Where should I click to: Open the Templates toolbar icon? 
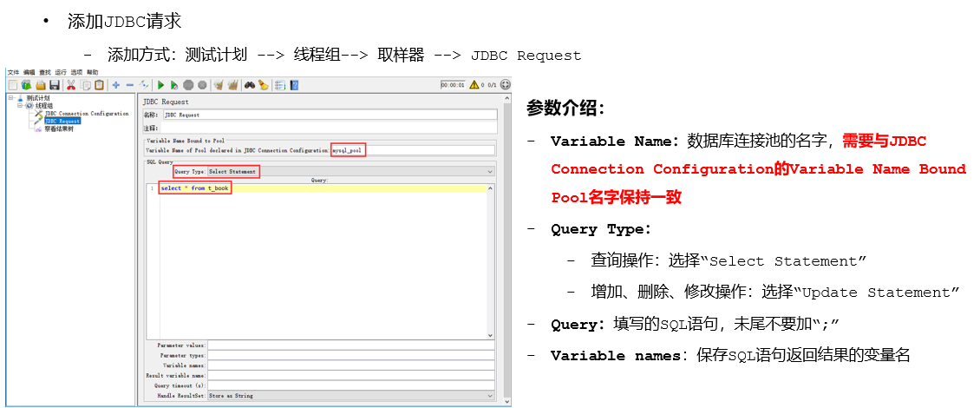(x=26, y=85)
